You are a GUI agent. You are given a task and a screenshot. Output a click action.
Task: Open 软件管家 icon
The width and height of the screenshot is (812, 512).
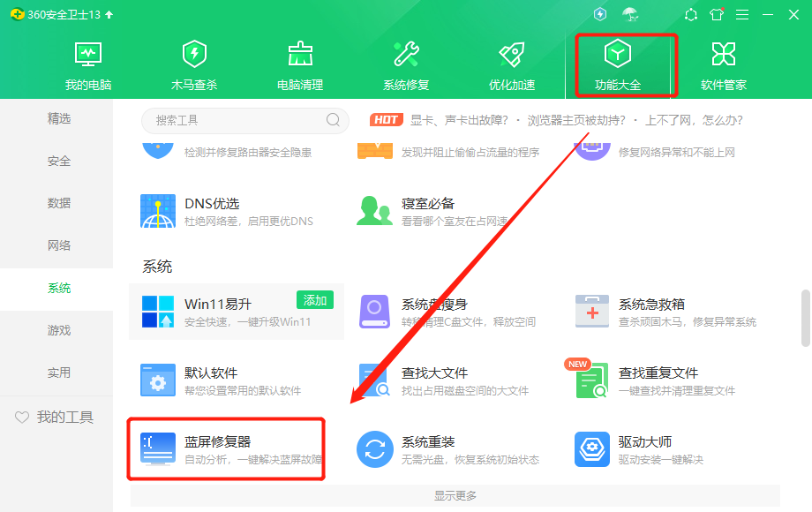click(x=724, y=54)
